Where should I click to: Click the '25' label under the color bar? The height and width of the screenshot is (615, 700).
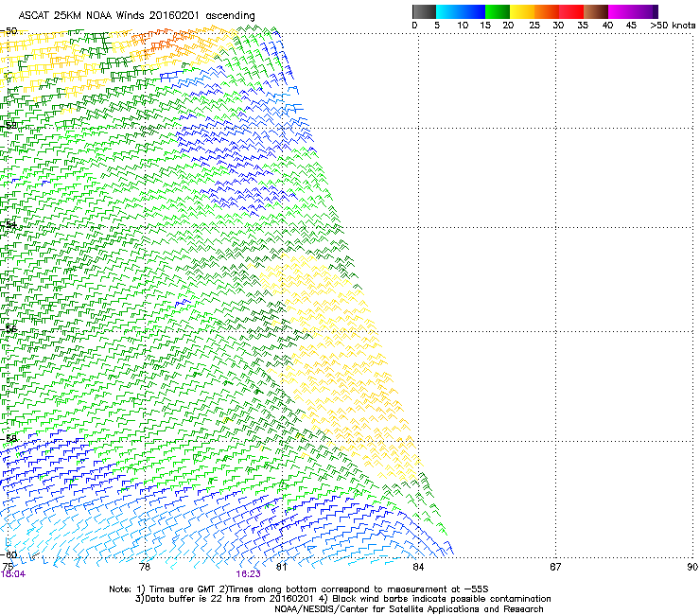(x=534, y=26)
